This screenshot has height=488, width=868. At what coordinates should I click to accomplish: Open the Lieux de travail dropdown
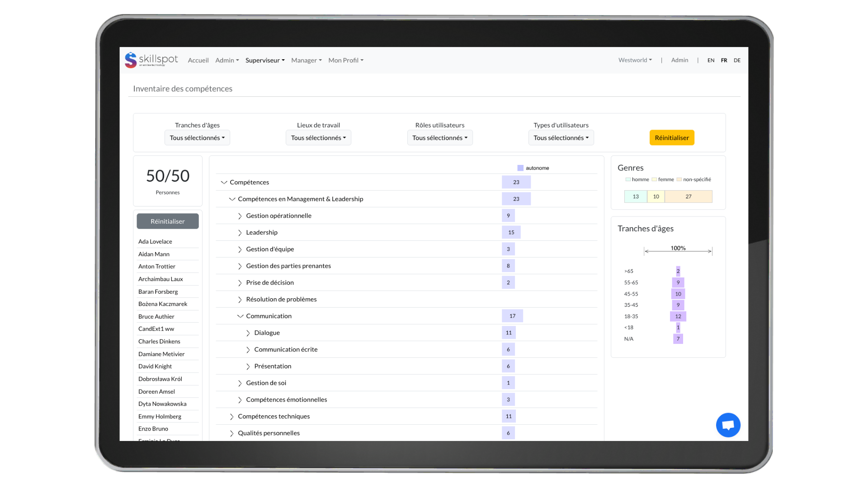click(x=318, y=138)
